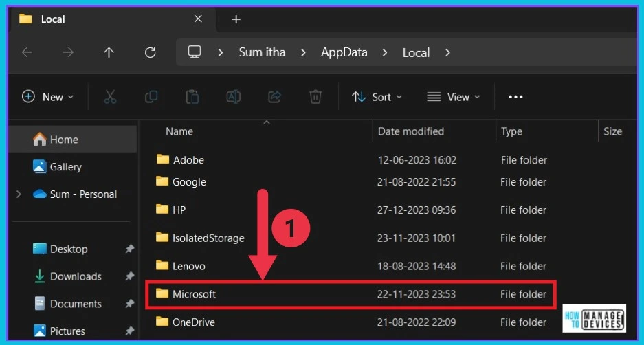Screen dimensions: 644x345
Task: Click date 27-12-2023 09:36 in HP row
Action: click(x=417, y=210)
